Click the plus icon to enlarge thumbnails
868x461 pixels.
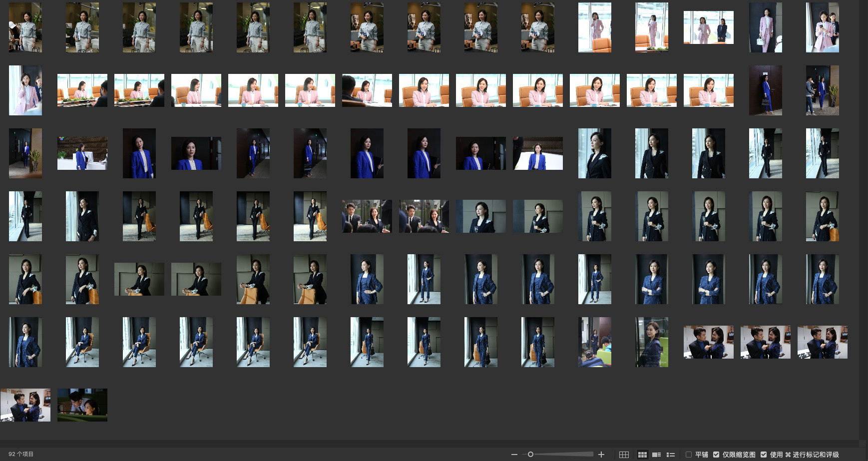(601, 455)
